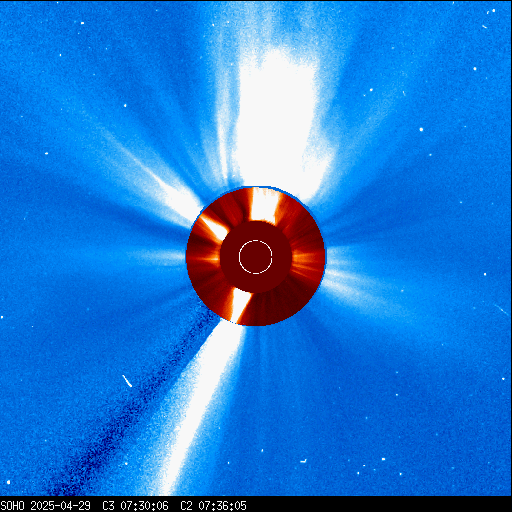Select the faint western streamer right of occulter
The image size is (512, 512).
[360, 287]
